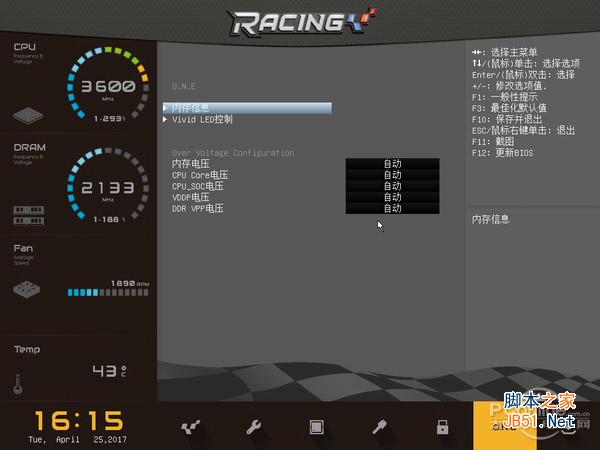600x450 pixels.
Task: Click the F11: 截图 help line
Action: (493, 142)
